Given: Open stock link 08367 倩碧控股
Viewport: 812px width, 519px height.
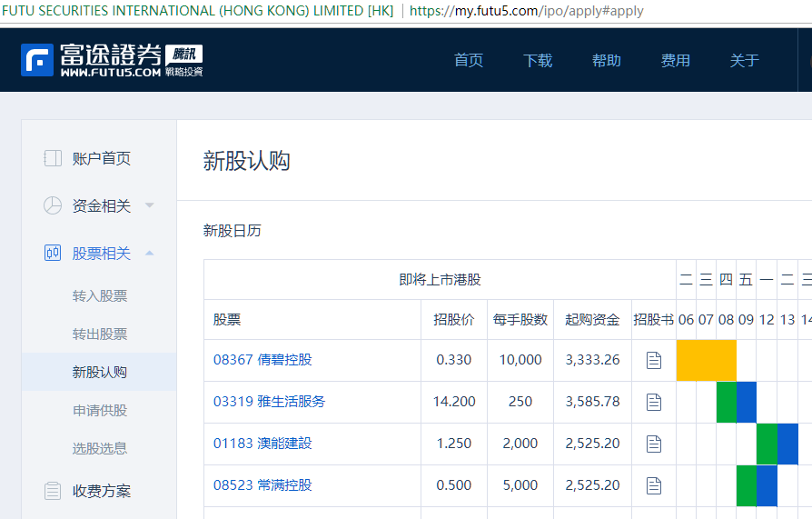Looking at the screenshot, I should click(x=262, y=360).
